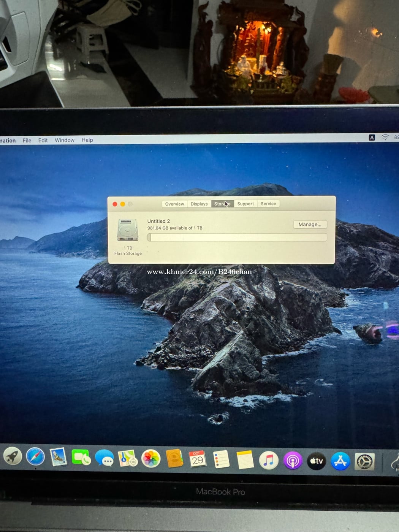Open the App Store icon

(x=340, y=461)
